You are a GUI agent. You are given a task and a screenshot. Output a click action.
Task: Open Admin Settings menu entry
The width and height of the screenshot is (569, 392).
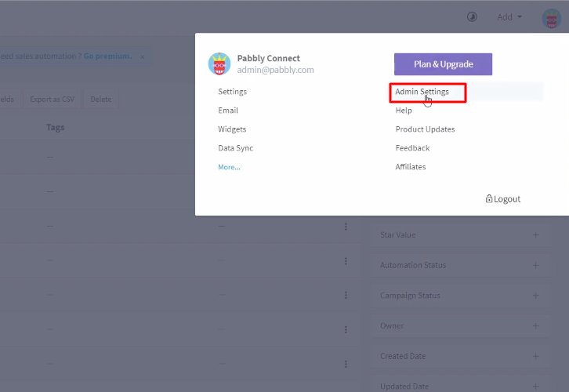pyautogui.click(x=422, y=92)
